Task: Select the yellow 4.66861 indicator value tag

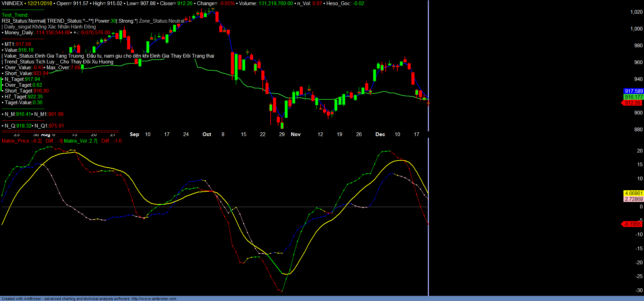Action: 633,193
